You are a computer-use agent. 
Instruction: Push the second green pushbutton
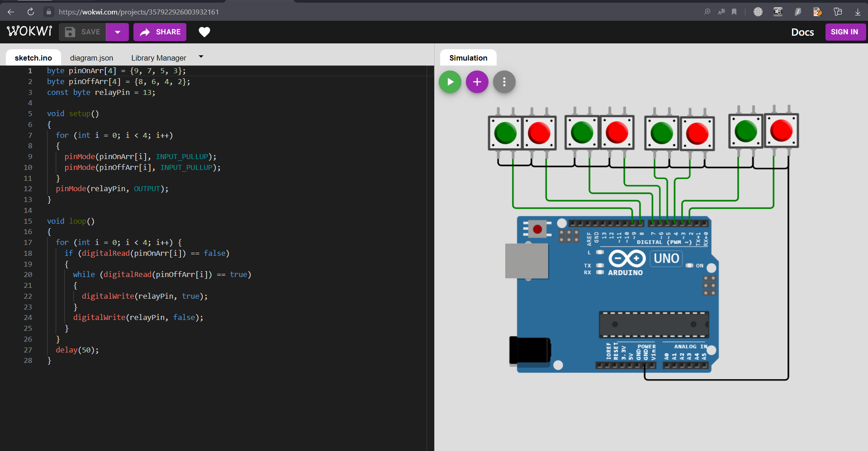tap(582, 133)
